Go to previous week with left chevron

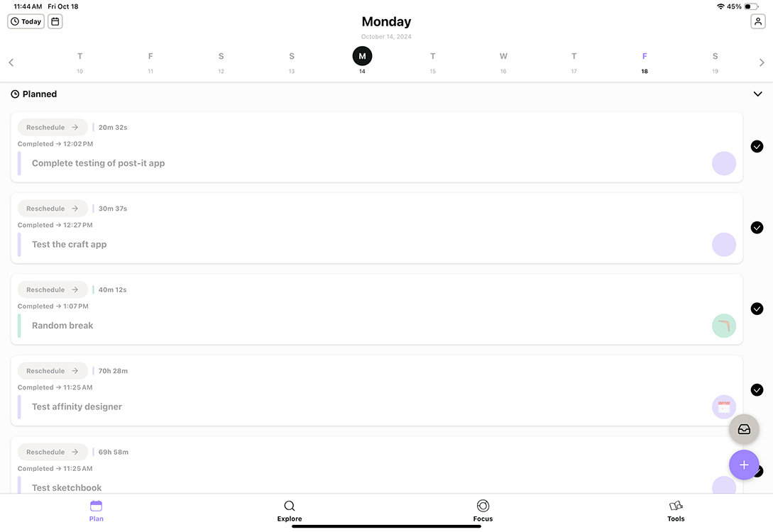tap(11, 62)
